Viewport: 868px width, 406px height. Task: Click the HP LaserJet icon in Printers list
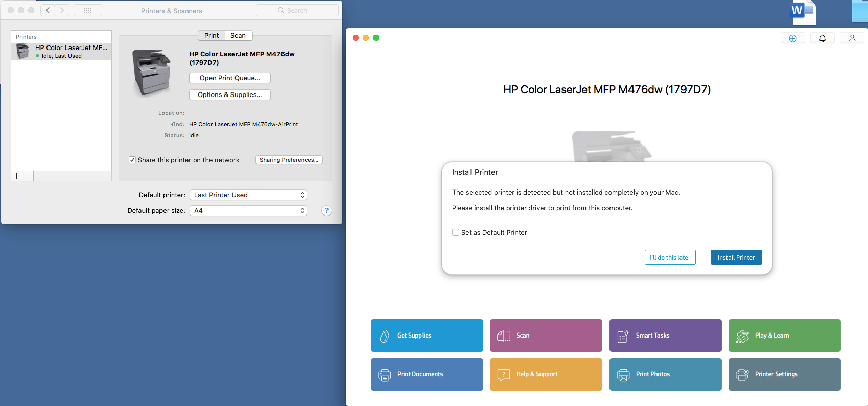pyautogui.click(x=23, y=51)
